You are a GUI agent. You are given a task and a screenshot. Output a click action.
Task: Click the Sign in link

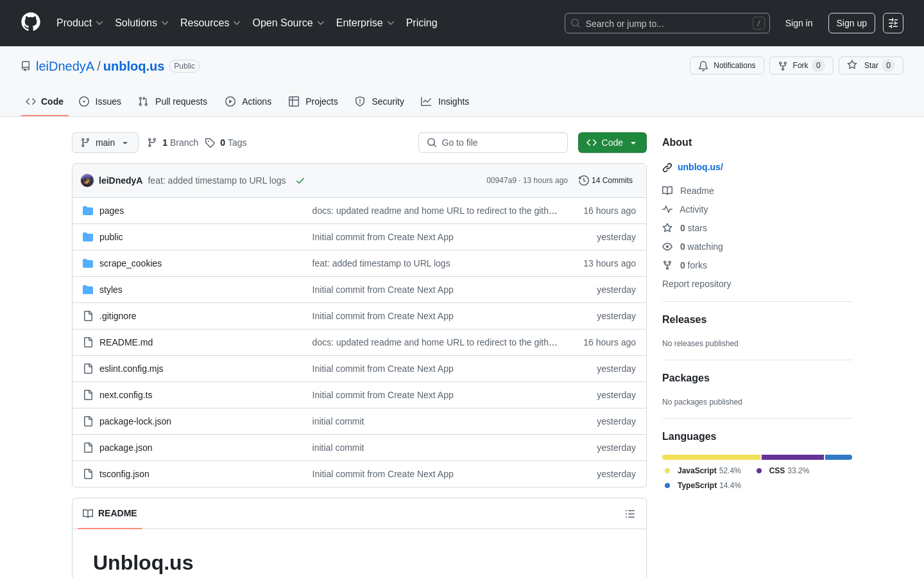[x=799, y=23]
